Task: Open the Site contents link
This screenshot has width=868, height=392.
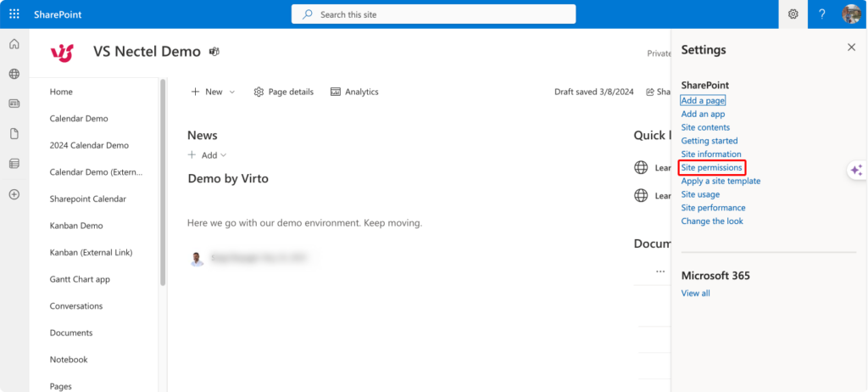Action: 705,127
